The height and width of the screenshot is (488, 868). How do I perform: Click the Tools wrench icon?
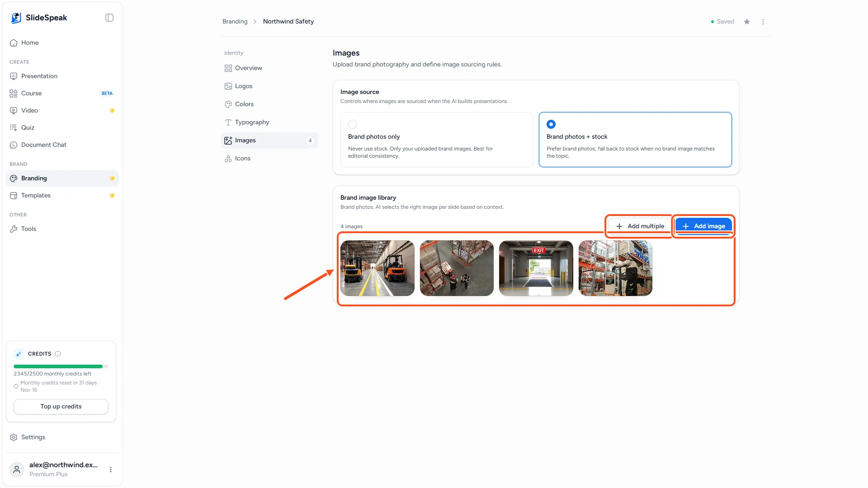(14, 229)
